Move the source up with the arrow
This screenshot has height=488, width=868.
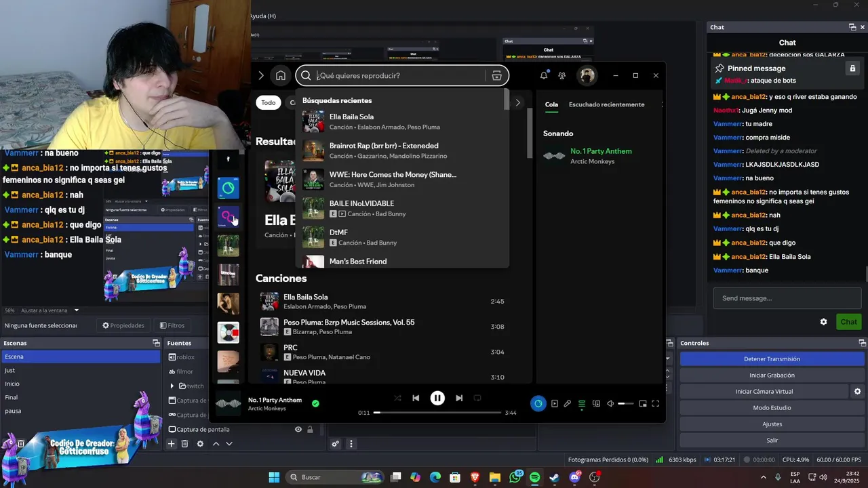pos(216,444)
